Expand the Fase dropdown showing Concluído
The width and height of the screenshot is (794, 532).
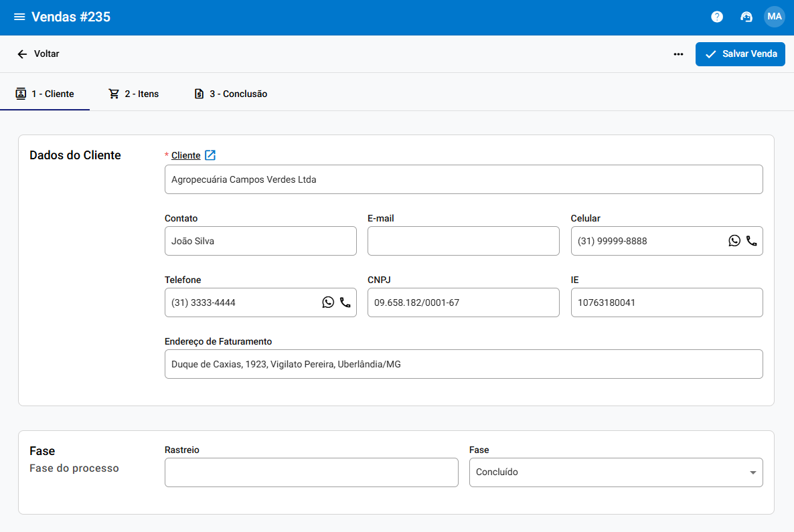615,472
